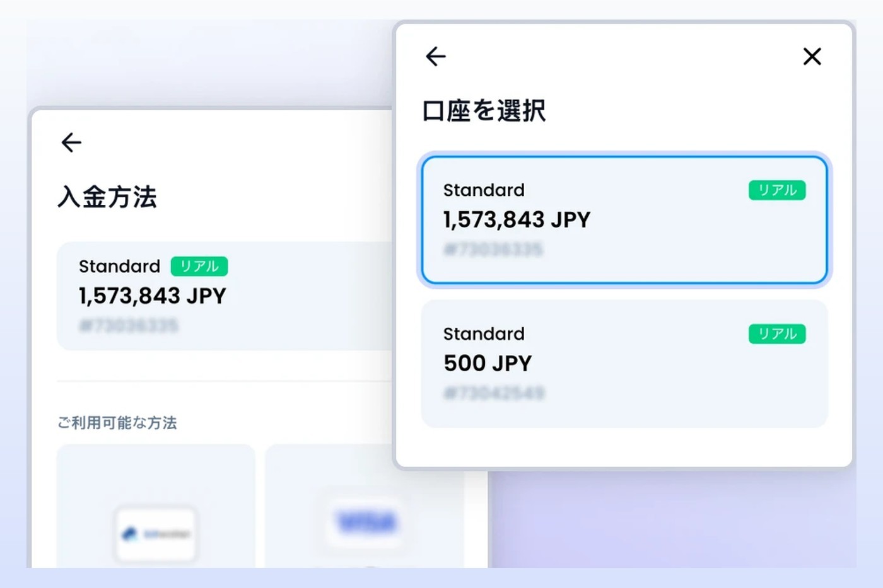Screen dimensions: 883x588
Task: Click the リアル badge on 入金方法 screen
Action: click(199, 267)
